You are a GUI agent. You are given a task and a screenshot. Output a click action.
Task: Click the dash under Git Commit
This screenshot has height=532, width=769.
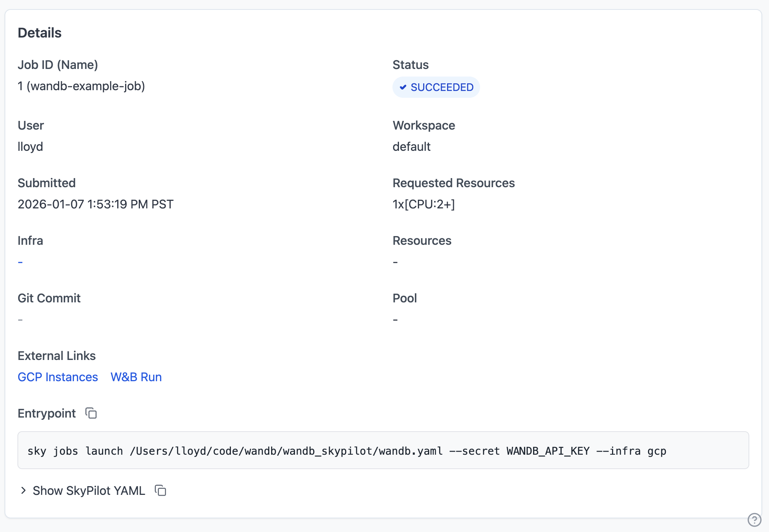[20, 319]
